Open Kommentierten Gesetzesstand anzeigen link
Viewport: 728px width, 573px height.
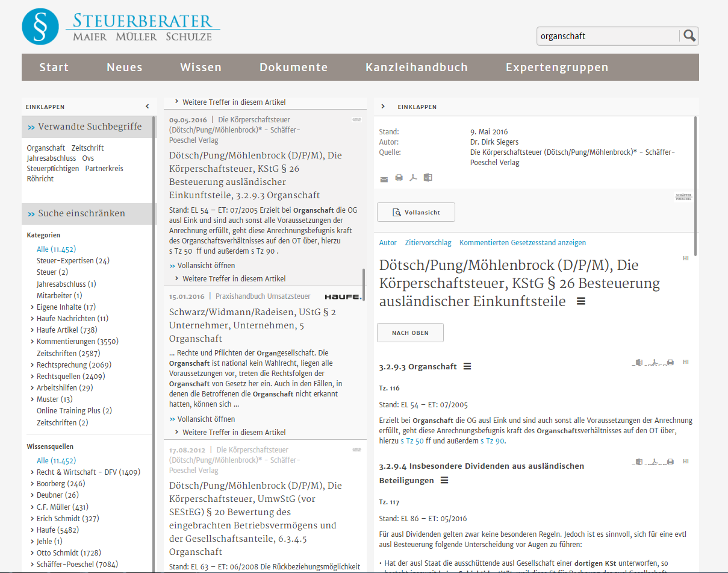(x=523, y=243)
